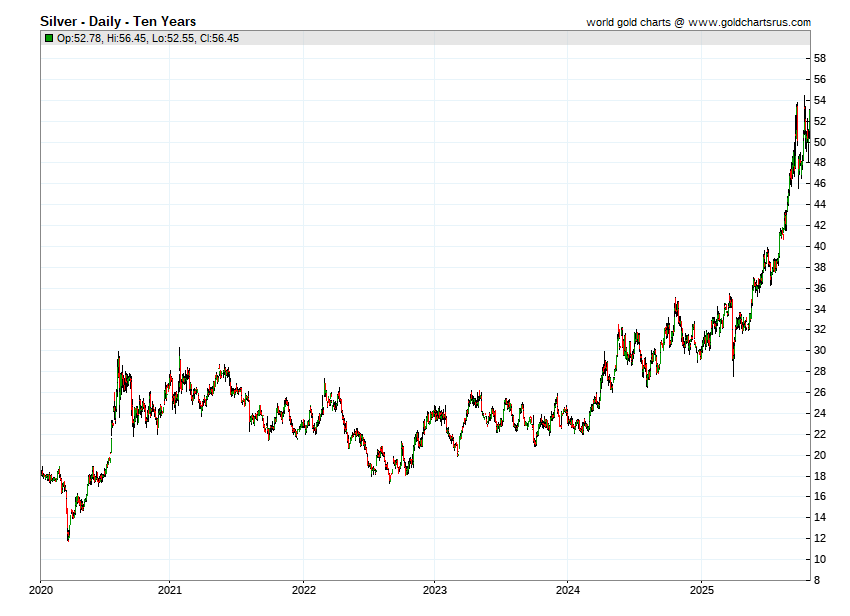Click the 2021 x-axis label
The width and height of the screenshot is (850, 616).
[x=170, y=590]
